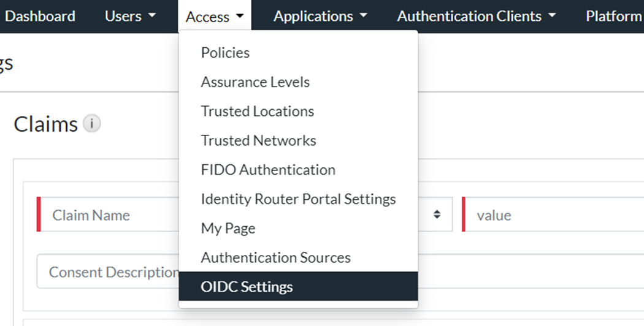This screenshot has height=326, width=644.
Task: Open the Authentication Clients menu
Action: (x=476, y=17)
